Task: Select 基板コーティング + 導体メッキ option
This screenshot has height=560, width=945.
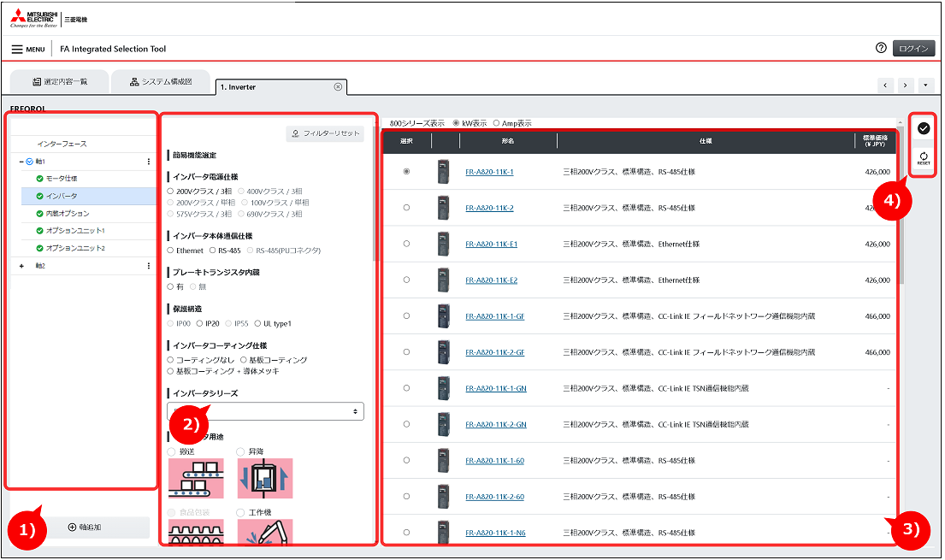Action: (x=170, y=371)
